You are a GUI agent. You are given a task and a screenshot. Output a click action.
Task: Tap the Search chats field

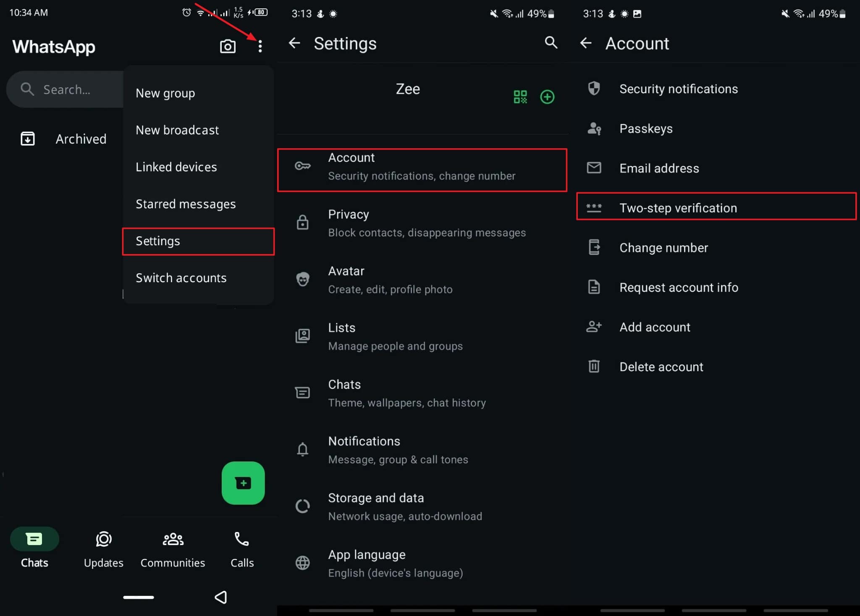[x=65, y=89]
